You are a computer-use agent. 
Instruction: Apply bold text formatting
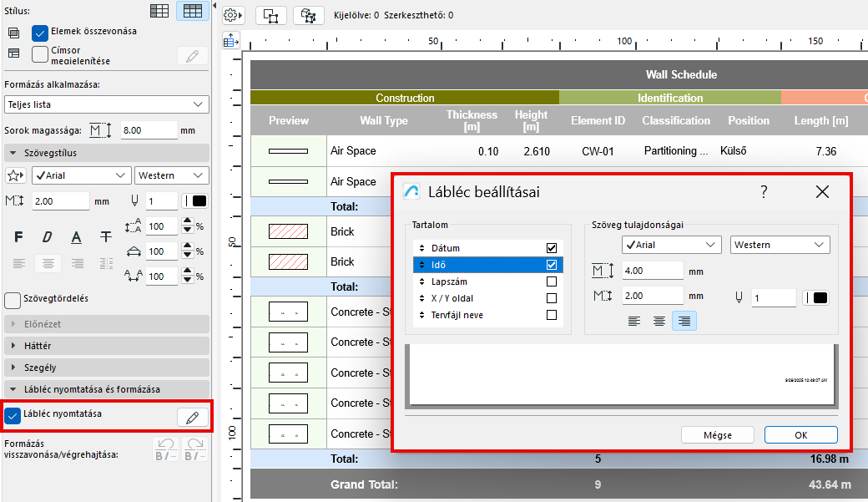pyautogui.click(x=18, y=237)
